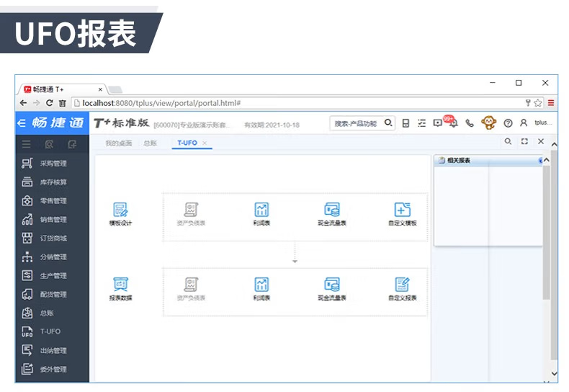
Task: Open 库存核算 module
Action: pos(44,182)
